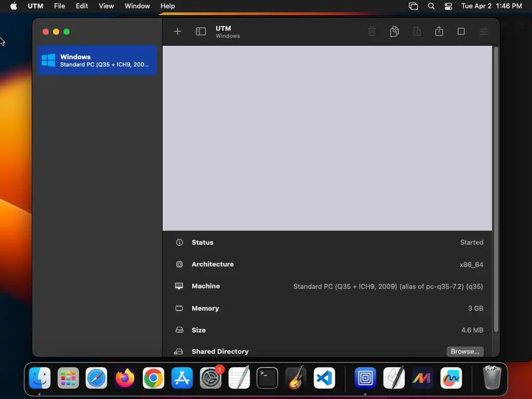532x399 pixels.
Task: Click the plus icon to add a new VM
Action: [178, 32]
